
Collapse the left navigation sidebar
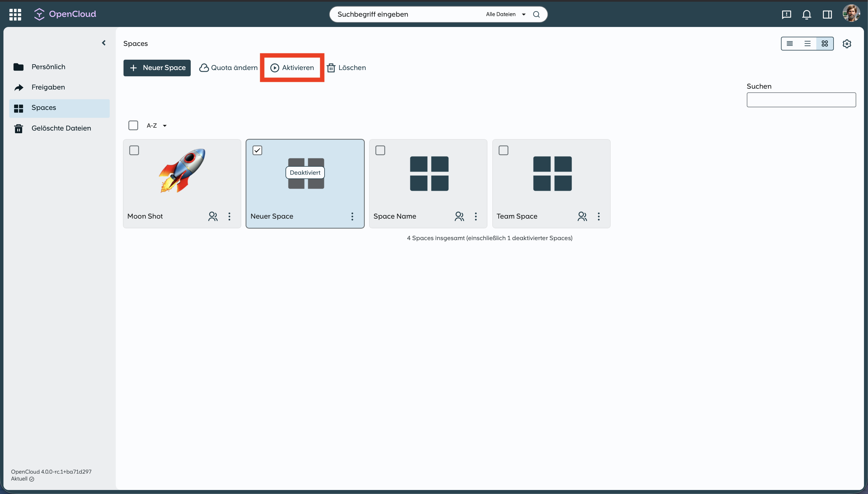pos(104,43)
